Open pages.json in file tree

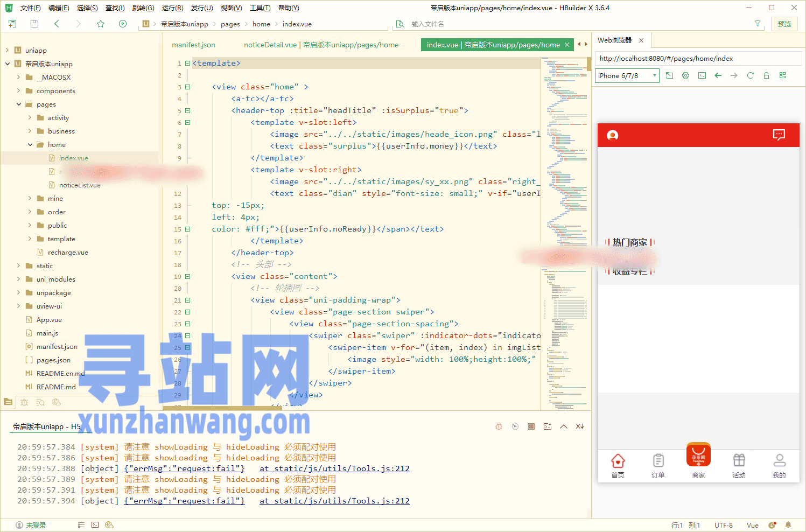tap(53, 360)
